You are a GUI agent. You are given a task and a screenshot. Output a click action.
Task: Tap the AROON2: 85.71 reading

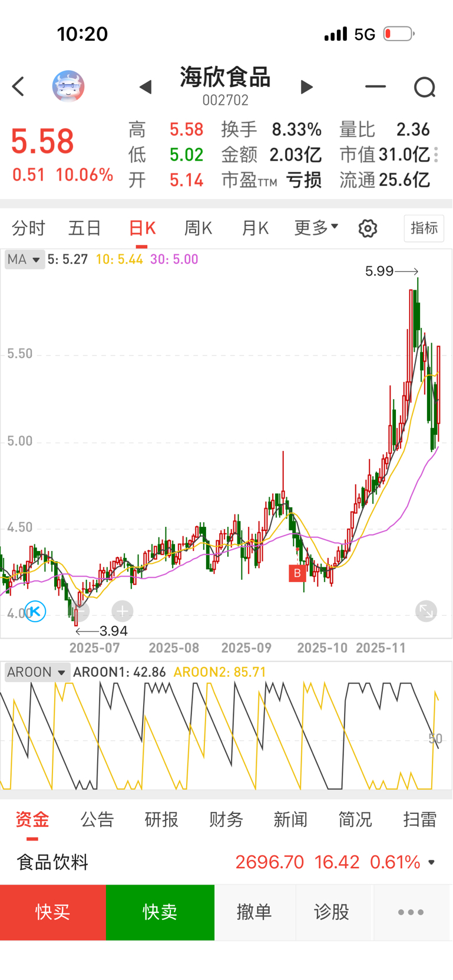coord(220,672)
